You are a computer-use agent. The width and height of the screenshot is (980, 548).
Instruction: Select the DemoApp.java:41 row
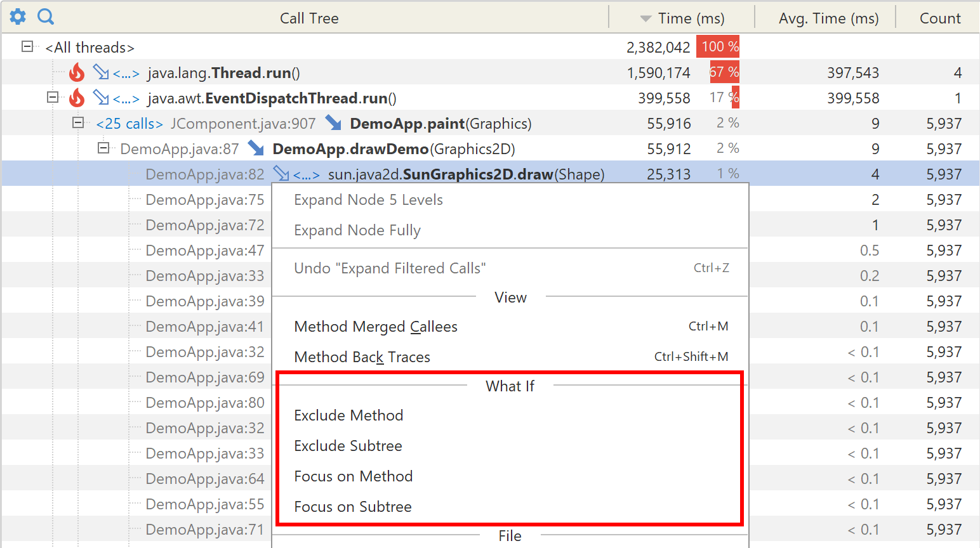[204, 327]
